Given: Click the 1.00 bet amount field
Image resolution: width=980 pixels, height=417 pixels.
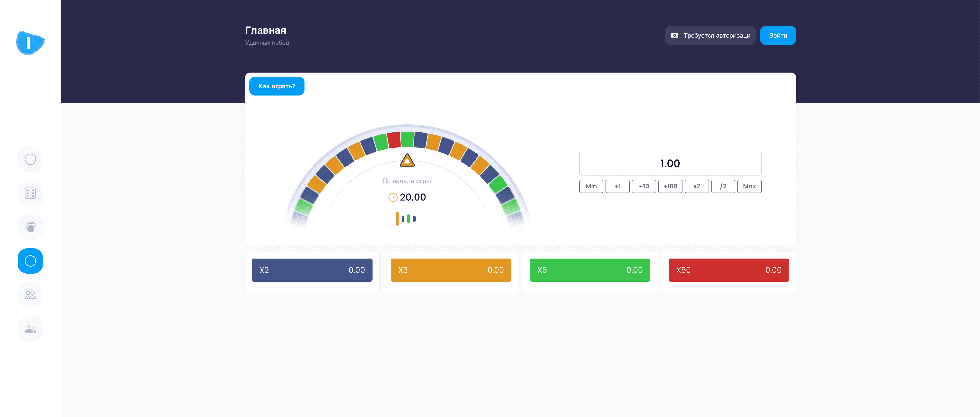Looking at the screenshot, I should point(670,163).
